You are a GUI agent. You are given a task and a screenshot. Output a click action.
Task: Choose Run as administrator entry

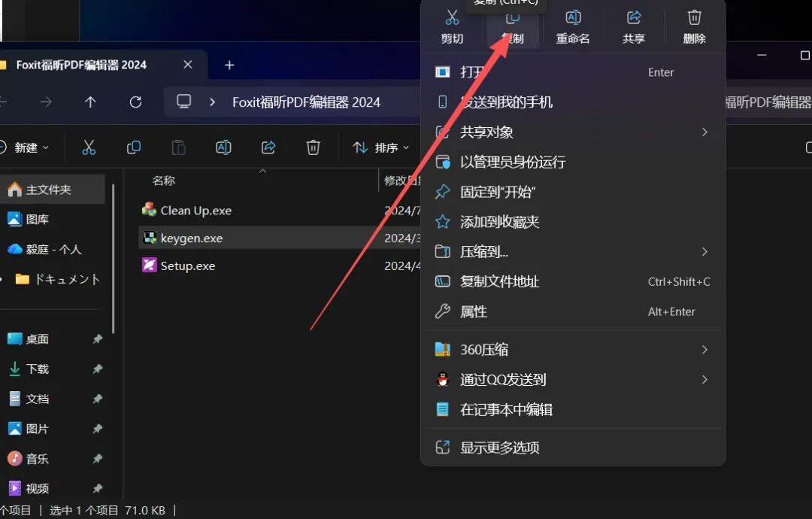(x=573, y=162)
